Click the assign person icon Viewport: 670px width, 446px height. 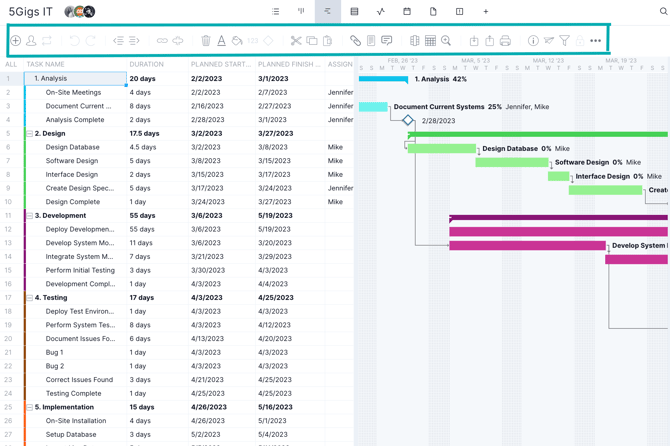(31, 41)
